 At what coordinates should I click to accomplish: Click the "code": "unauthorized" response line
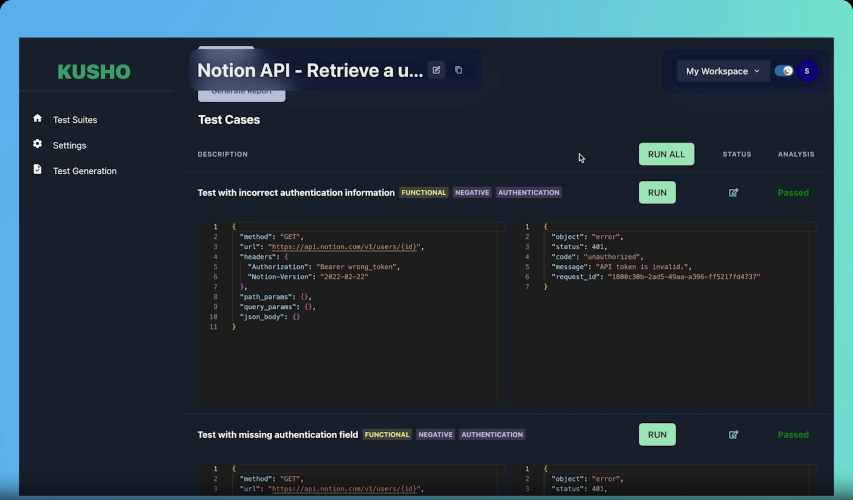tap(597, 256)
